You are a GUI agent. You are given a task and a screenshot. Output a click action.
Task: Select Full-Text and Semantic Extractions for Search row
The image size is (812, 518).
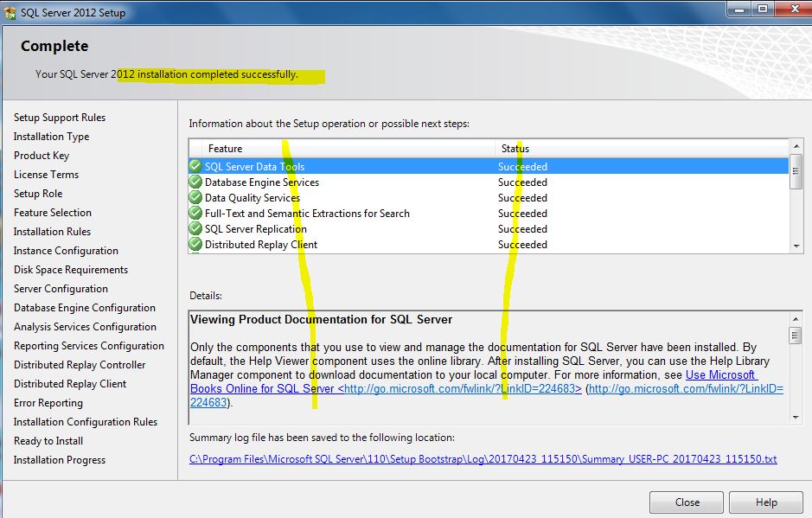[x=489, y=213]
